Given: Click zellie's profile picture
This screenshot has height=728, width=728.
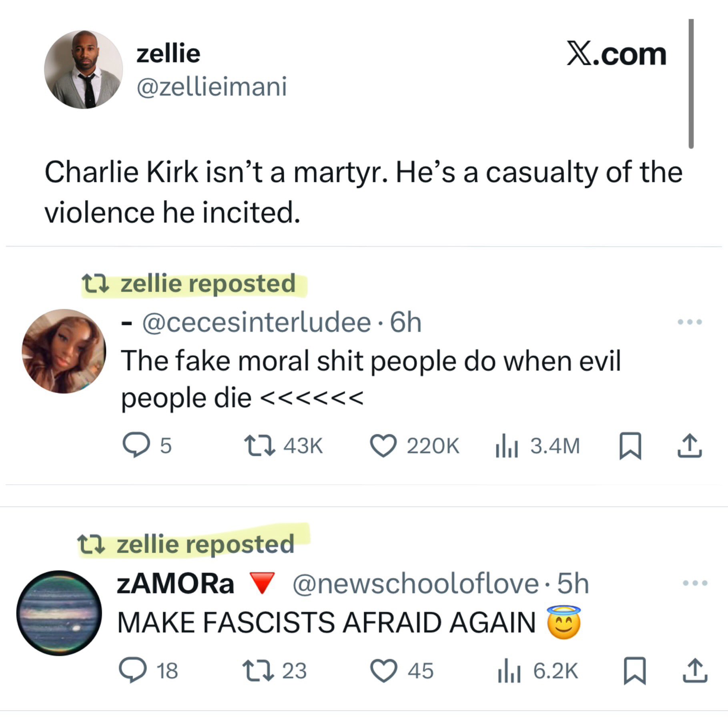Looking at the screenshot, I should point(83,69).
